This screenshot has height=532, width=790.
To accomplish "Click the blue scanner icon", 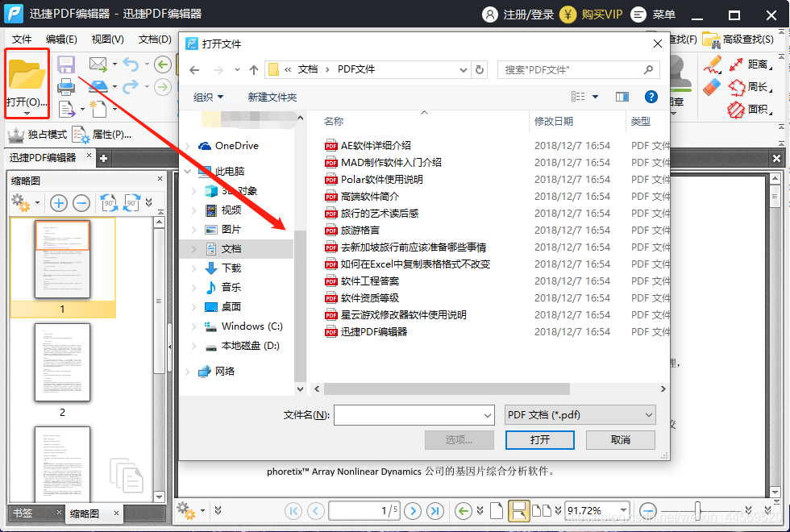I will tap(98, 87).
